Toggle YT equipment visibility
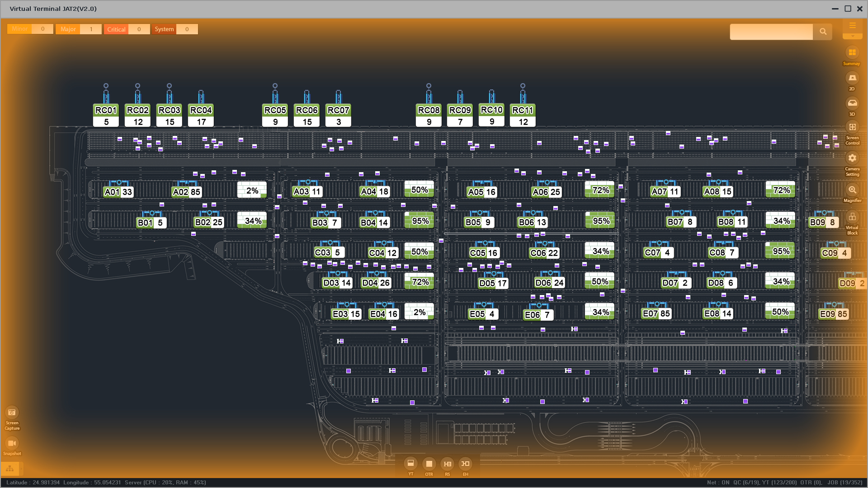Image resolution: width=868 pixels, height=488 pixels. [x=410, y=464]
